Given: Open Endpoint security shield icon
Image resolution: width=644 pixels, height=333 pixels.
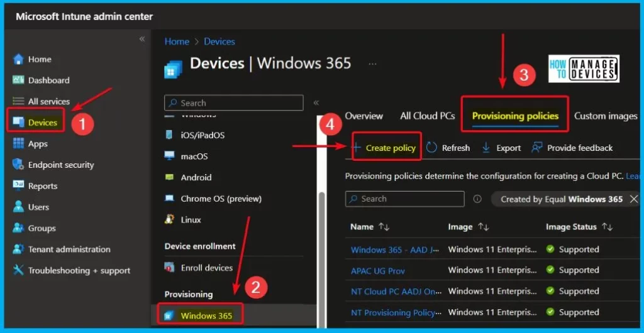Looking at the screenshot, I should coord(18,165).
